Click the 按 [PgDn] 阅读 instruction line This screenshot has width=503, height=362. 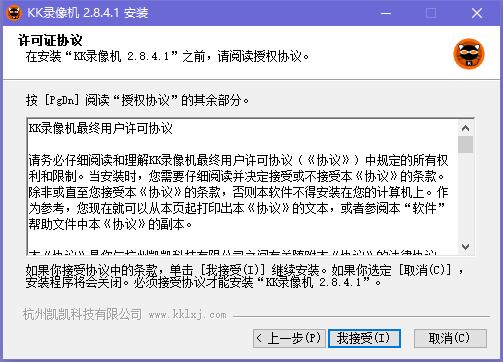137,100
